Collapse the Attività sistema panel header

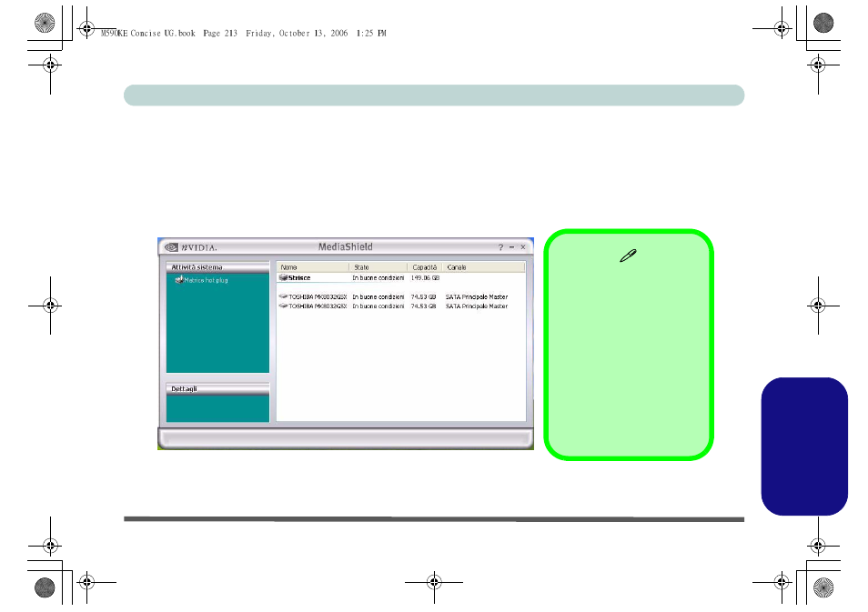pyautogui.click(x=217, y=267)
